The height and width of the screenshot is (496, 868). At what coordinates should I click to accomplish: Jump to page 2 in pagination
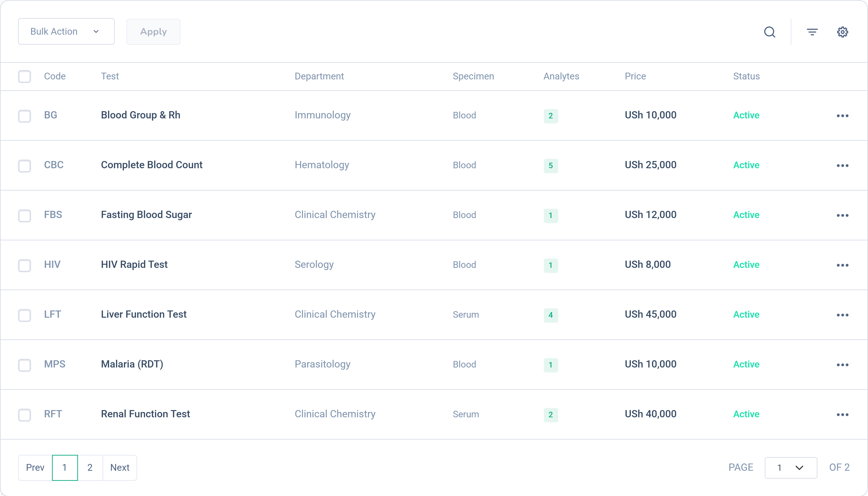[x=90, y=467]
